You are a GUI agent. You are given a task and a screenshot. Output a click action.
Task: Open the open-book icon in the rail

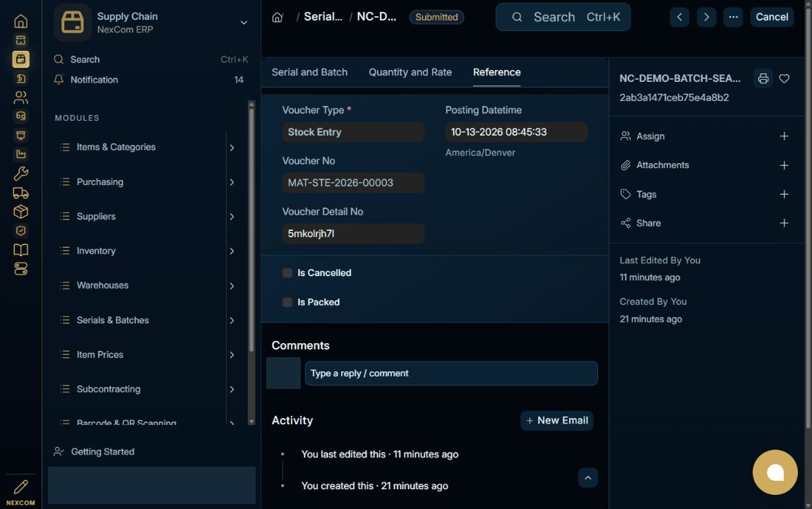(20, 250)
